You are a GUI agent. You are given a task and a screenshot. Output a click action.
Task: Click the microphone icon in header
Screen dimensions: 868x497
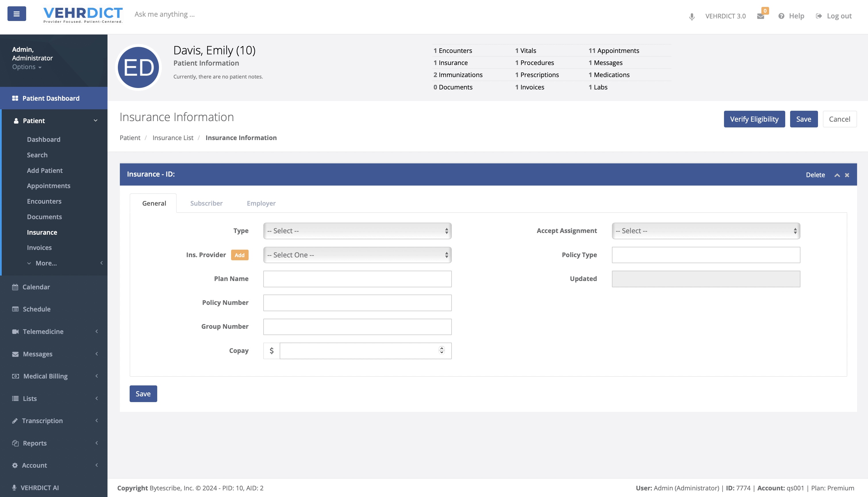click(x=691, y=16)
